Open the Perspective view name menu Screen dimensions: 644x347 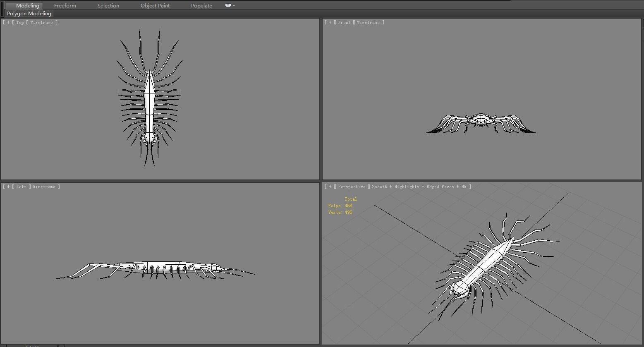pos(352,187)
